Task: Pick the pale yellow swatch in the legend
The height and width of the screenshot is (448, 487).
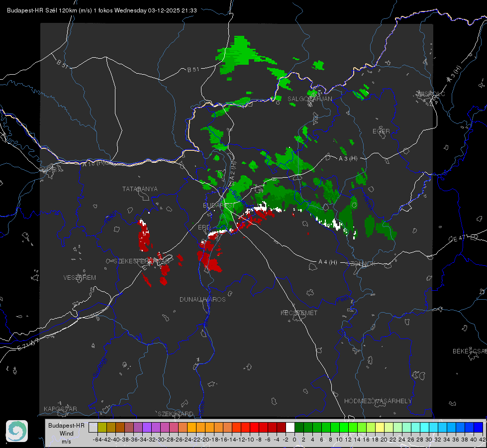Action: pyautogui.click(x=380, y=427)
